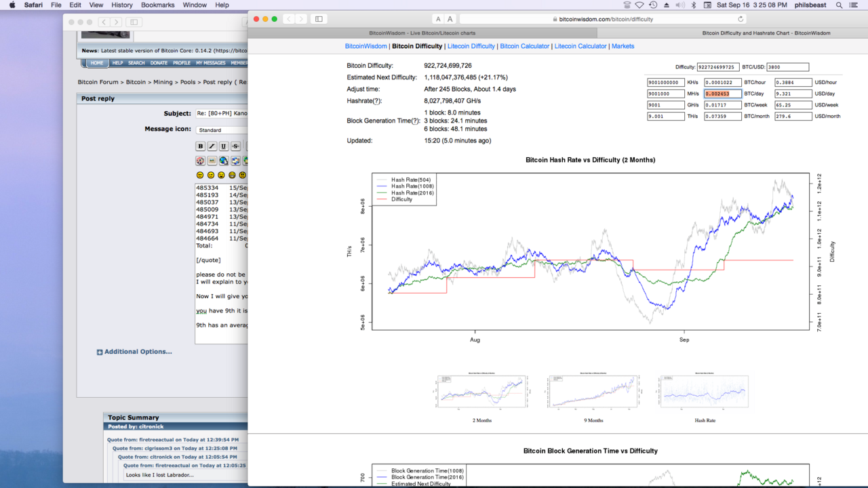Decrease reader text size with small A
This screenshot has height=488, width=868.
(438, 19)
